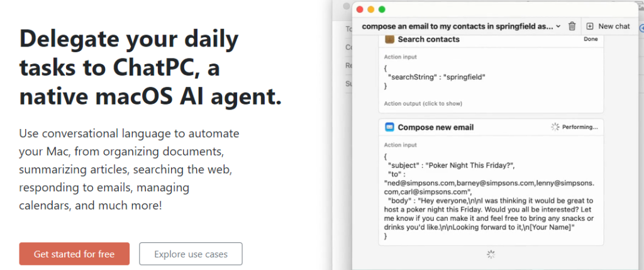Click the loading spinner below the email card
The image size is (644, 270).
click(x=491, y=254)
